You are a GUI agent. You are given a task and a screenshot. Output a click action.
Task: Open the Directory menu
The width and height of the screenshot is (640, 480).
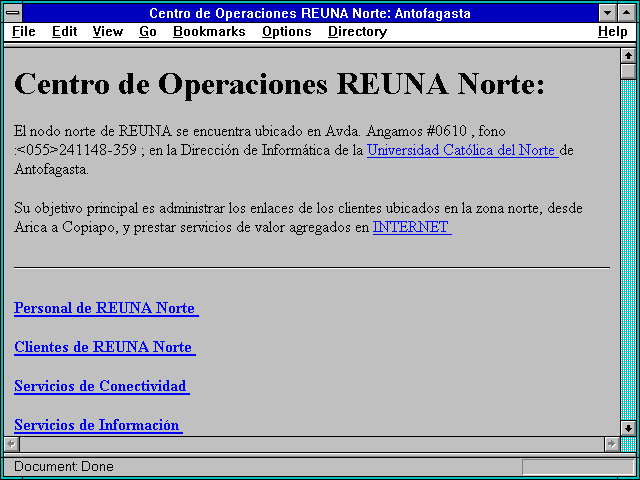(358, 32)
